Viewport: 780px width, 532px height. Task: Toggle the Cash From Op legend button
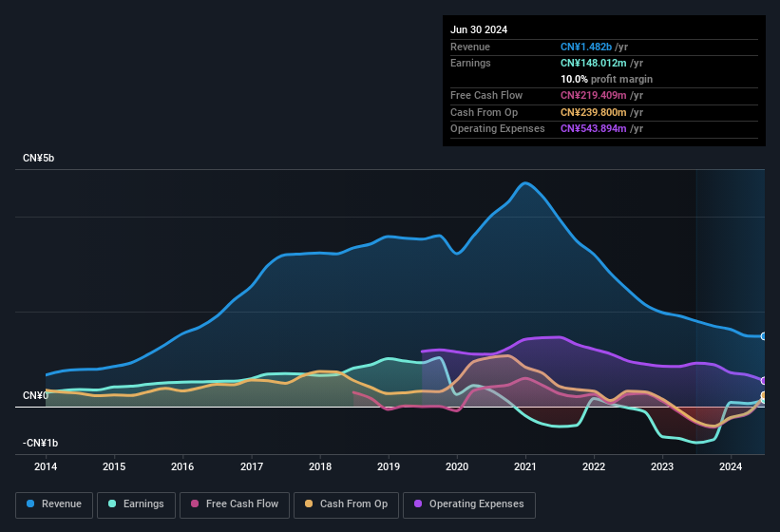346,504
